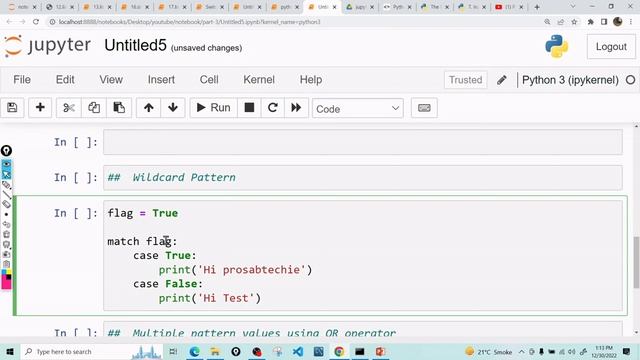640x360 pixels.
Task: Rename the notebook by clicking the Untitled5 title
Action: click(135, 45)
